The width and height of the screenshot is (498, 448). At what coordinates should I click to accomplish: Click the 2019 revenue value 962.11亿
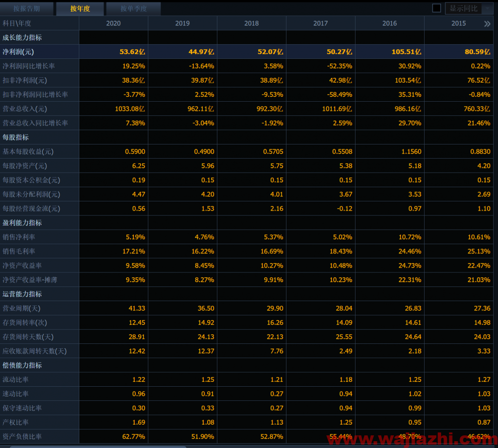click(201, 109)
